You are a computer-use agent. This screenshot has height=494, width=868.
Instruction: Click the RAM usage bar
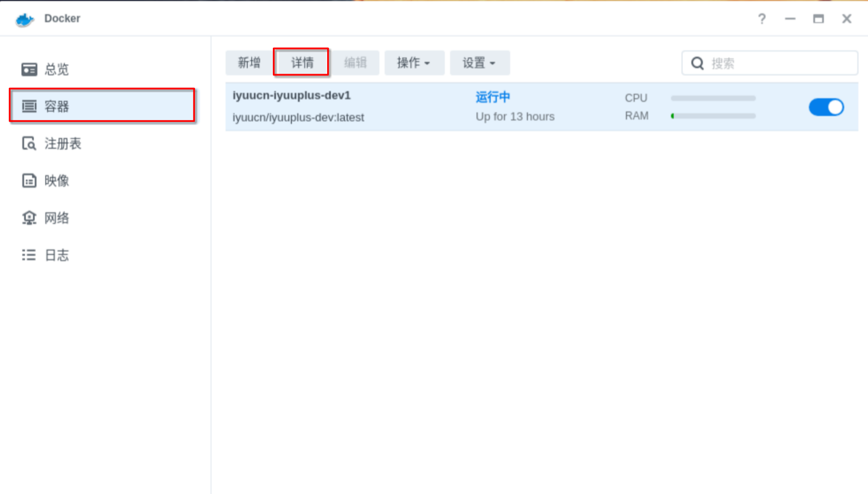pyautogui.click(x=713, y=116)
